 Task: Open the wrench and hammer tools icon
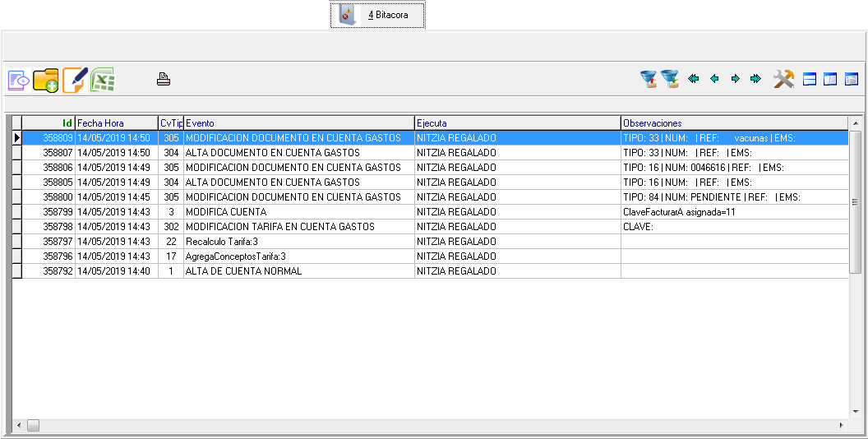click(x=783, y=79)
